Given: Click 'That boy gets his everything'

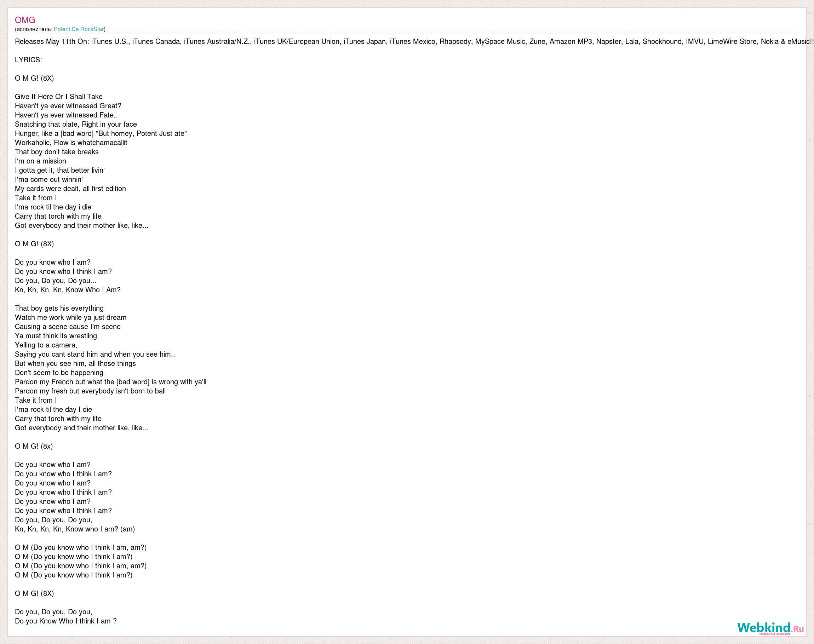Looking at the screenshot, I should click(59, 309).
